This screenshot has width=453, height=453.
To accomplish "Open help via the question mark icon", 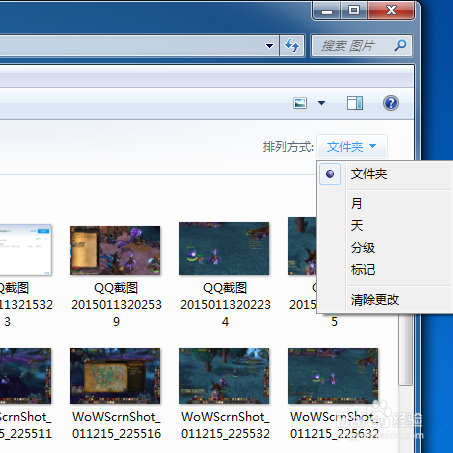I will [x=391, y=103].
